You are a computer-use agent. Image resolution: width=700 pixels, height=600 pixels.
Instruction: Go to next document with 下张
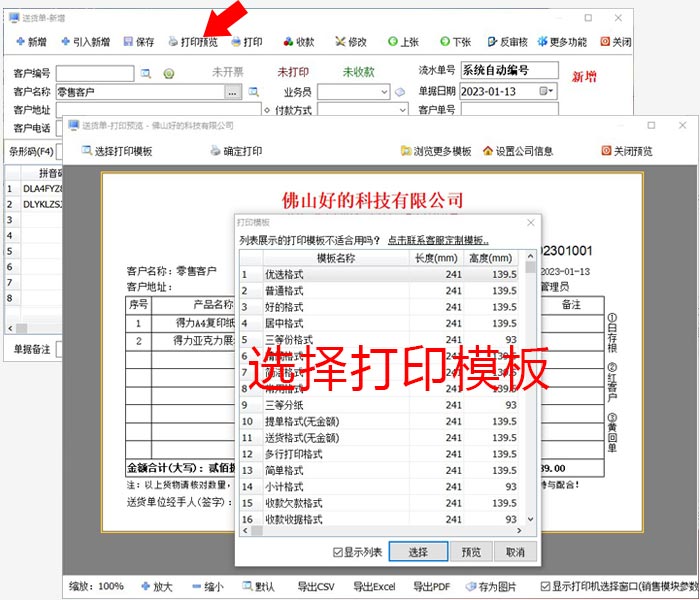[455, 42]
